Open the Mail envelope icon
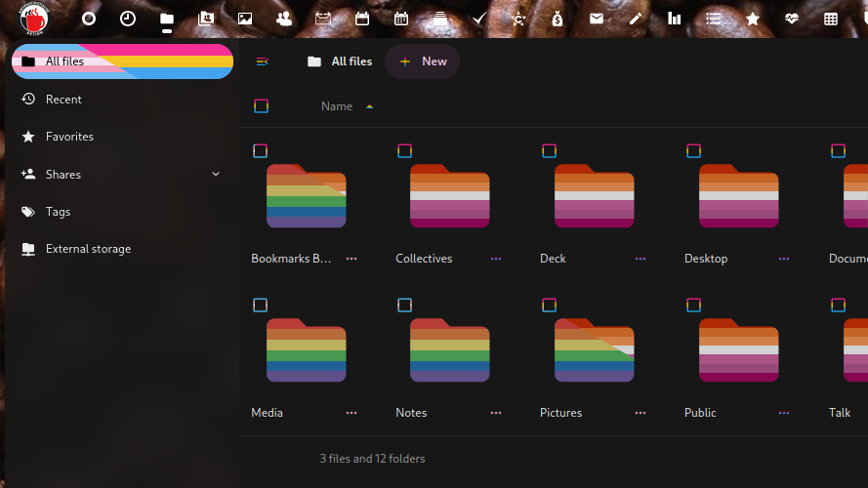 click(x=597, y=19)
